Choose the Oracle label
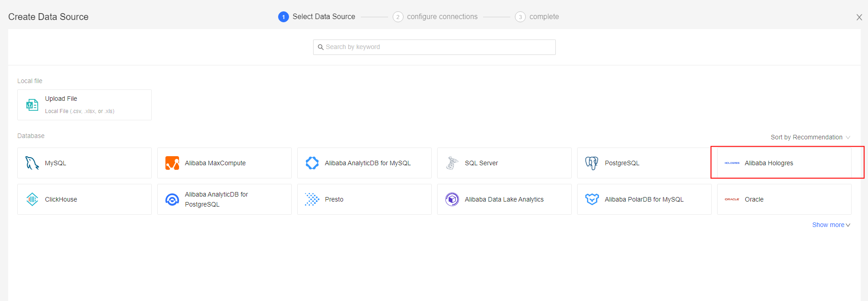This screenshot has width=868, height=301. pos(754,199)
